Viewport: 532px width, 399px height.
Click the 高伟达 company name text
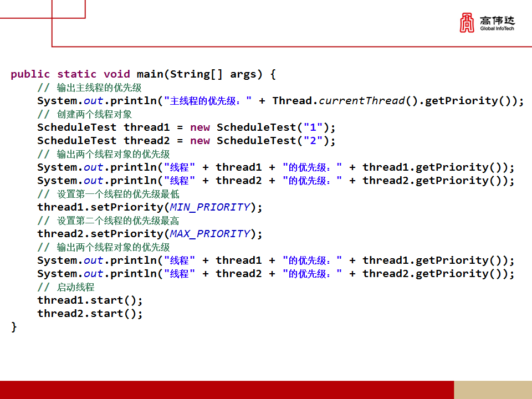[497, 21]
